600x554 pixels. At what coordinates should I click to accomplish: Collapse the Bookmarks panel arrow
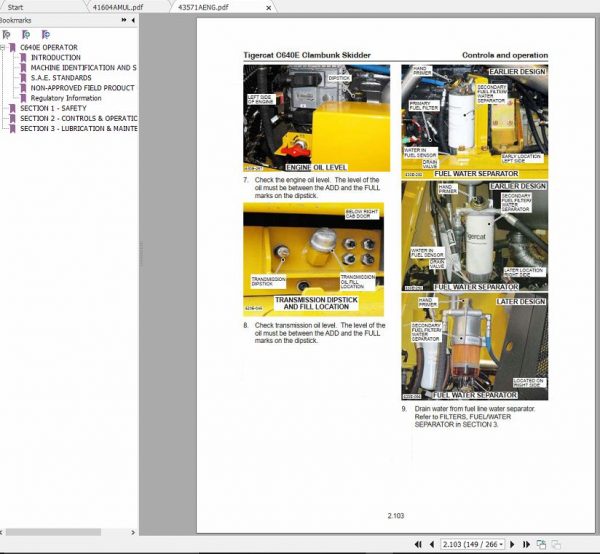pyautogui.click(x=133, y=20)
